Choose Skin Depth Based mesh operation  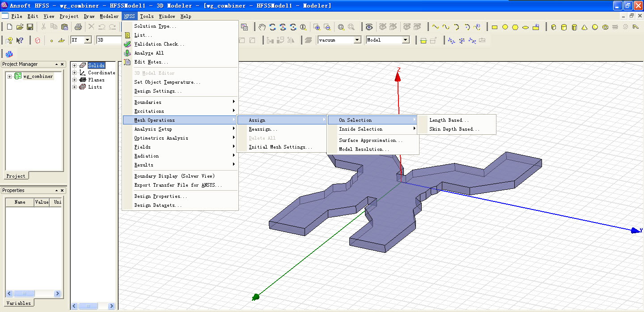[x=456, y=129]
